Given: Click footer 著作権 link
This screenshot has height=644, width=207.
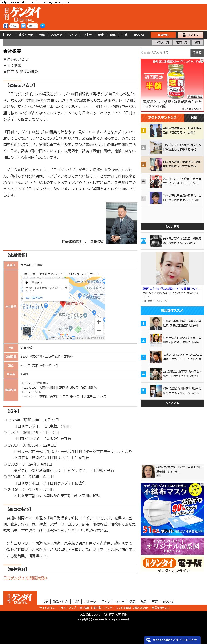Looking at the screenshot, I should (x=97, y=608).
